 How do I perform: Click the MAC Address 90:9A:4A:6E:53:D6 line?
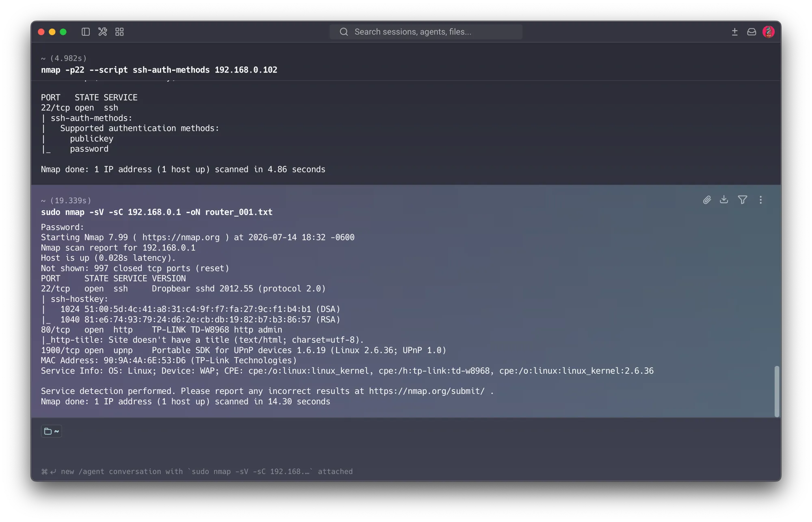tap(169, 360)
